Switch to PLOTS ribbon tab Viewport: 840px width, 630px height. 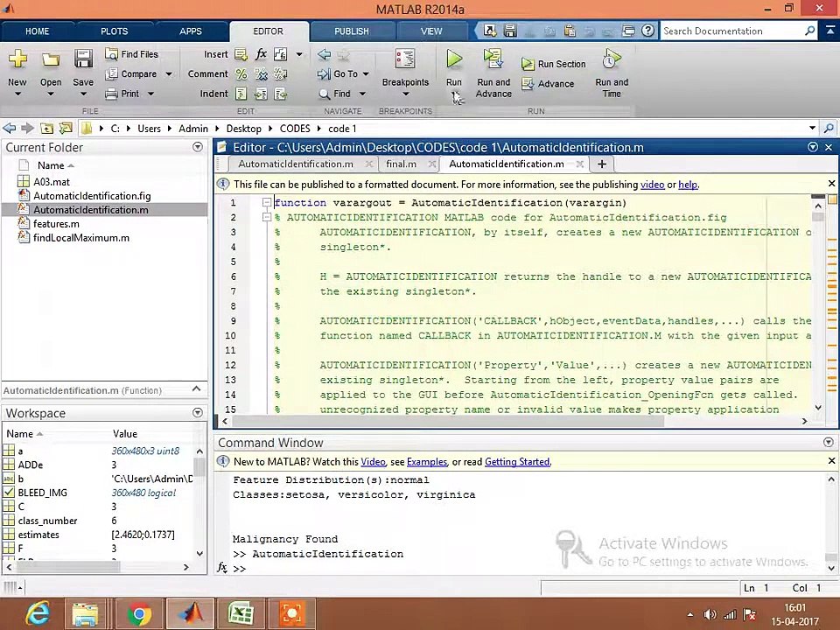(114, 31)
